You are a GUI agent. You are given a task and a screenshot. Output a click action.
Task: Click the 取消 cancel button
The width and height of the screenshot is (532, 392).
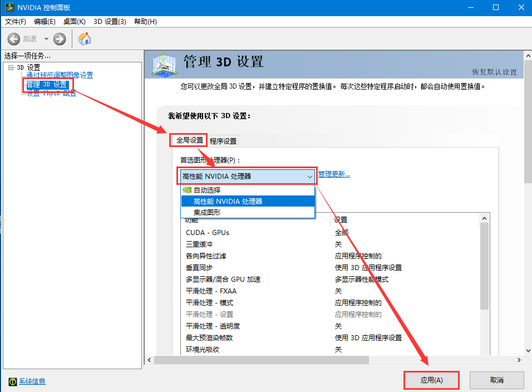point(497,380)
